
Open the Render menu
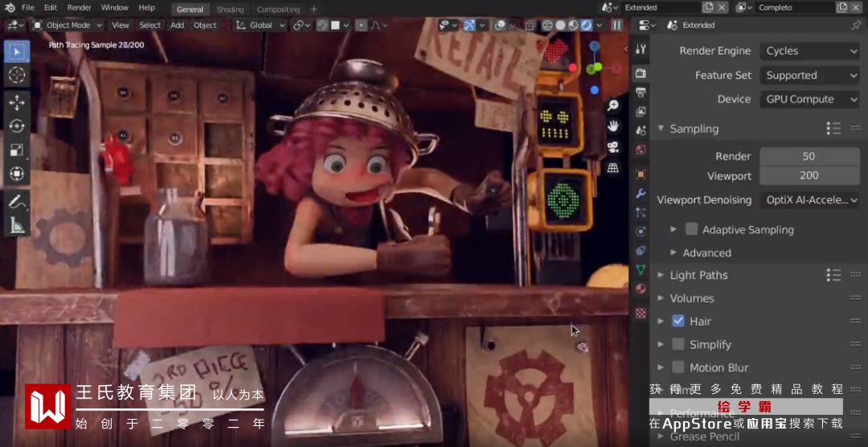[79, 8]
